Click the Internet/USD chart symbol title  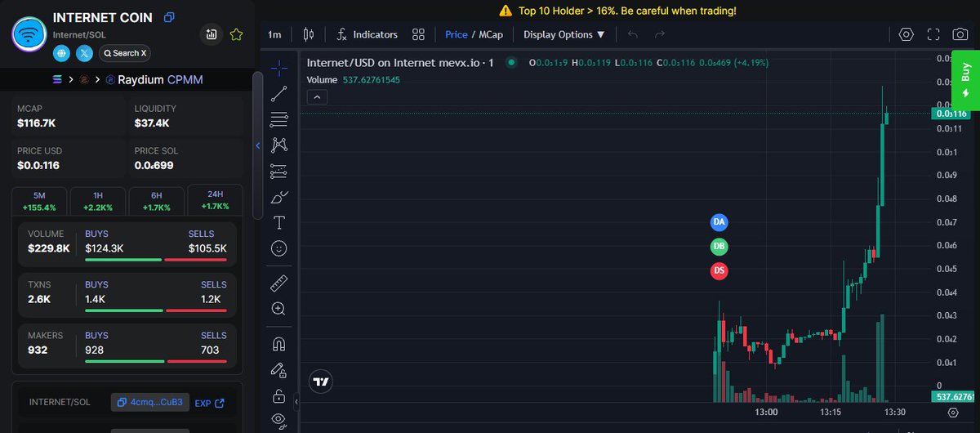pyautogui.click(x=400, y=63)
